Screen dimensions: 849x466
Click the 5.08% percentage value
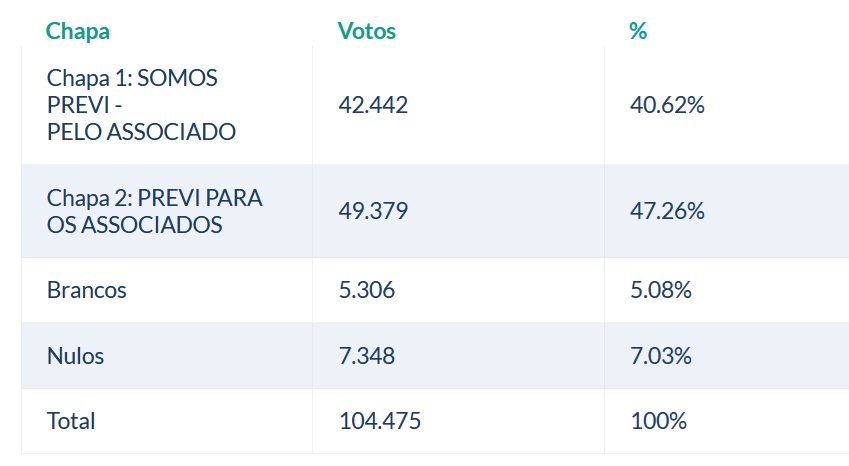click(x=662, y=290)
